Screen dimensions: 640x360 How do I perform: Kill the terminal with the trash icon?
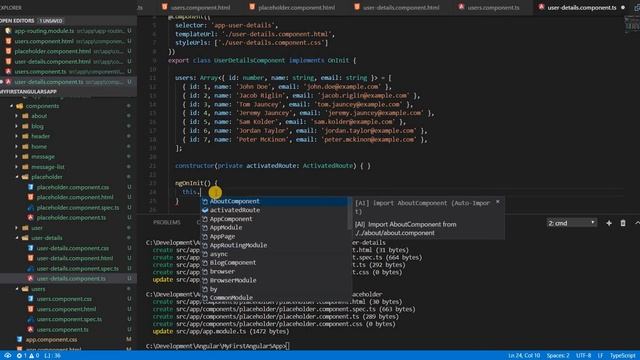623,223
